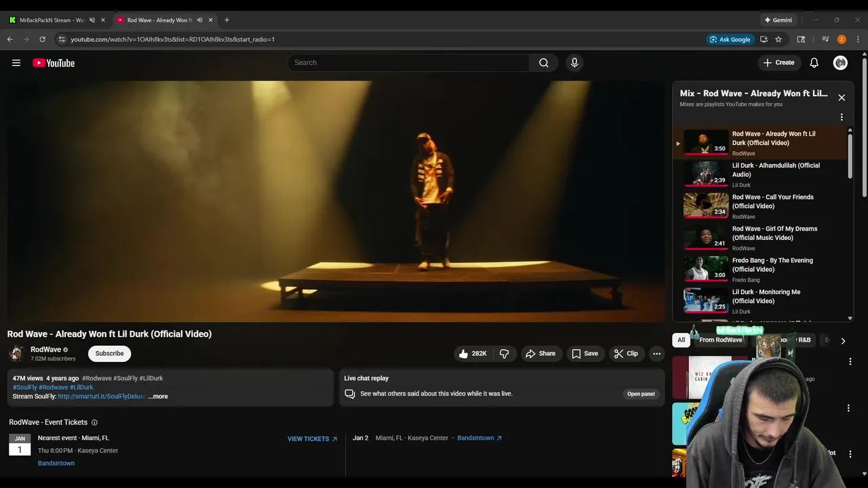Click the YouTube search magnifier button
The width and height of the screenshot is (868, 488).
point(544,63)
